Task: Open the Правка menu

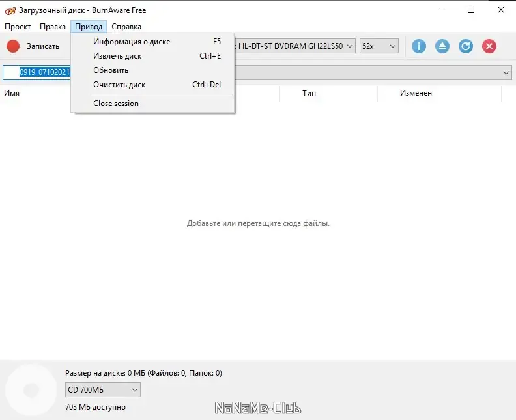Action: pyautogui.click(x=53, y=27)
